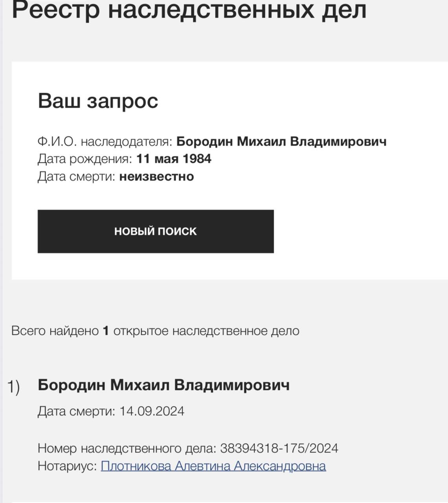This screenshot has width=448, height=503.
Task: Click the Номер наследственного дела label
Action: pos(127,448)
